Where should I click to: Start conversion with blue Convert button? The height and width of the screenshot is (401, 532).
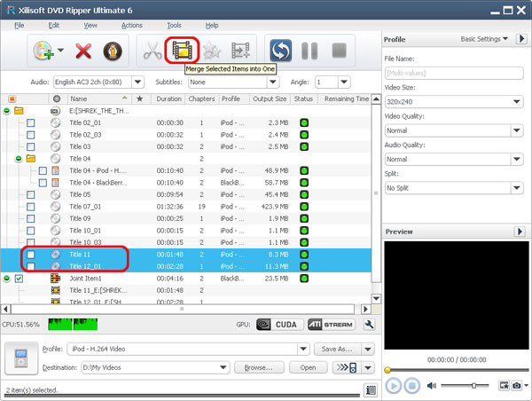(280, 51)
